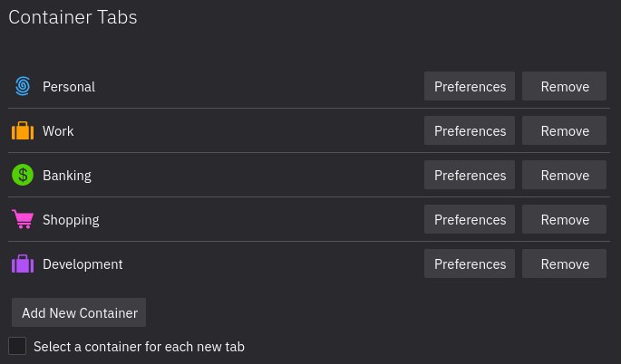Viewport: 621px width, 364px height.
Task: Open Preferences for the Shopping container
Action: click(470, 219)
